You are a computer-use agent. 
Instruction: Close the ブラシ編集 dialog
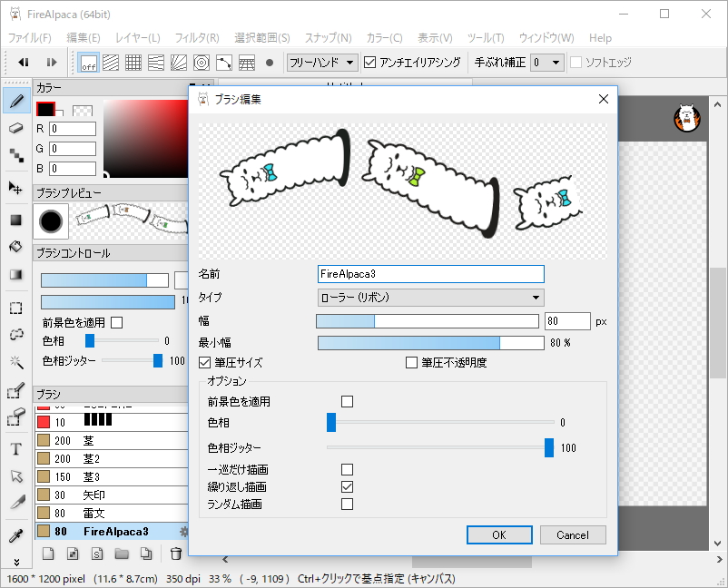[603, 99]
